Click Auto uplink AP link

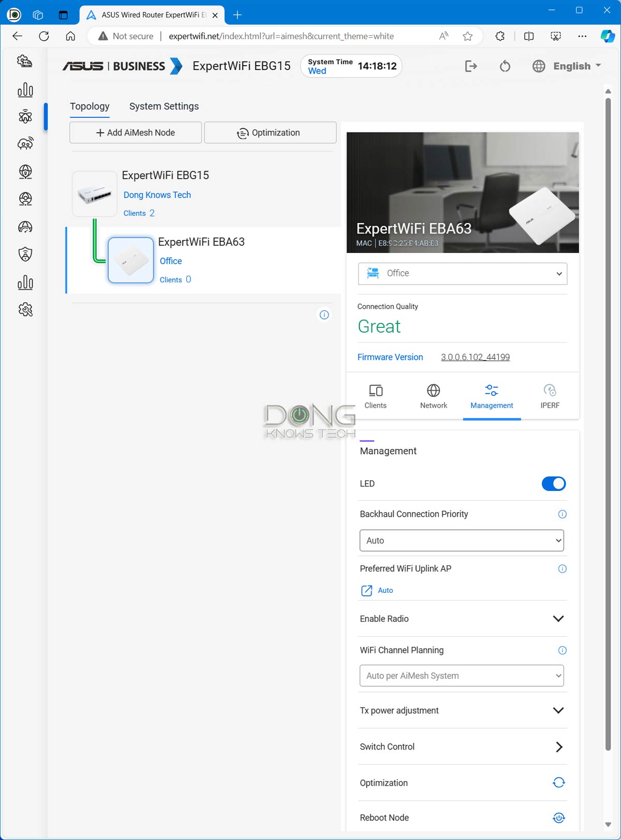pyautogui.click(x=386, y=591)
